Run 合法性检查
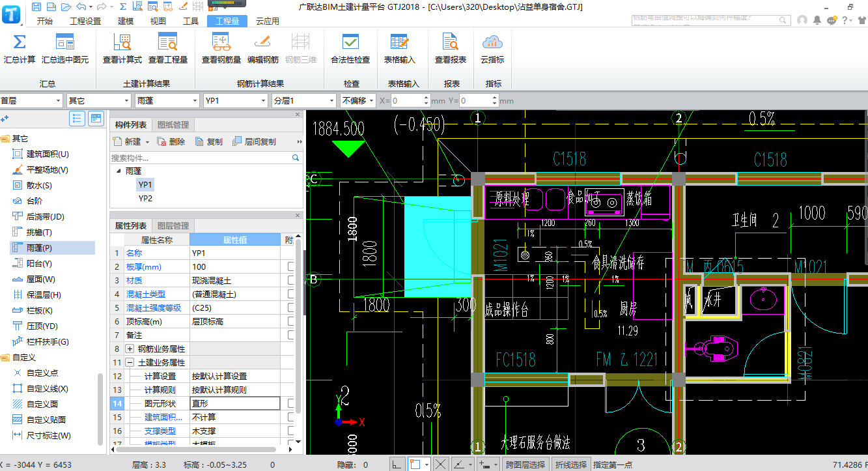868x471 pixels. [350, 50]
